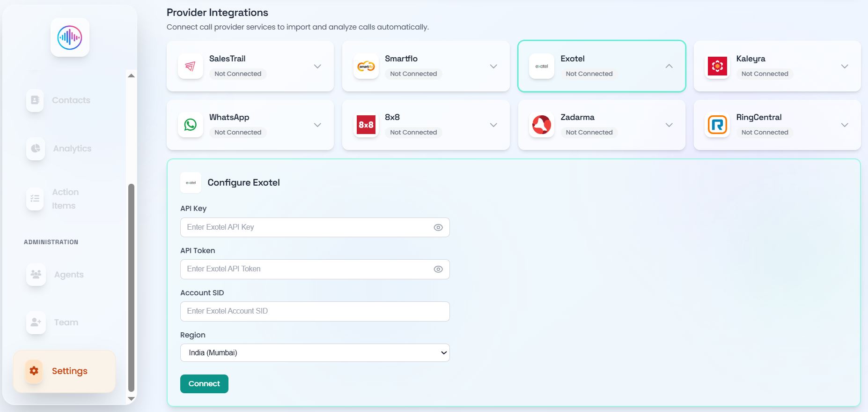Screen dimensions: 868x412
Task: Click Kaleyra Not Connected status badge
Action: click(765, 74)
